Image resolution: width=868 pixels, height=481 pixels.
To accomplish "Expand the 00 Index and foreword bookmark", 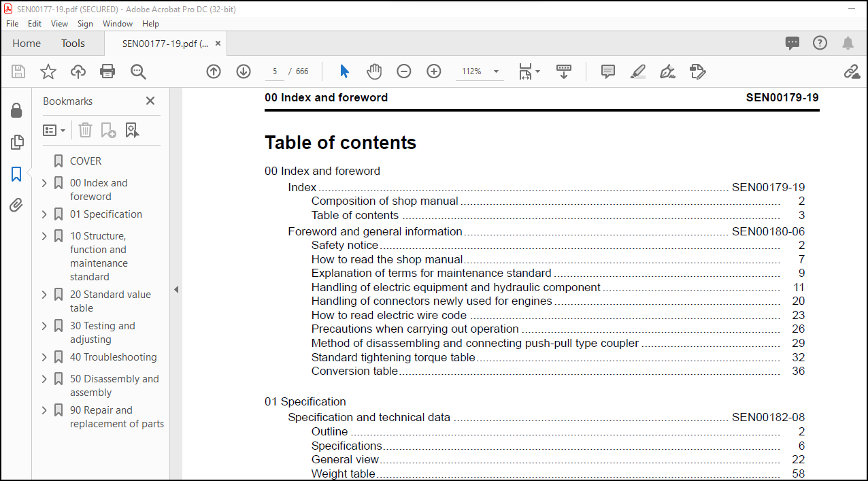I will point(44,183).
